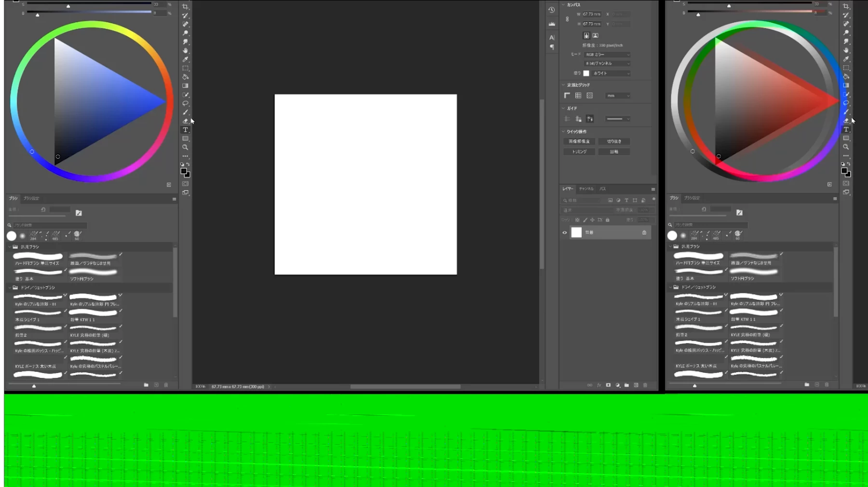The image size is (868, 487).
Task: Collapse the カンバス section in Properties
Action: coord(563,5)
